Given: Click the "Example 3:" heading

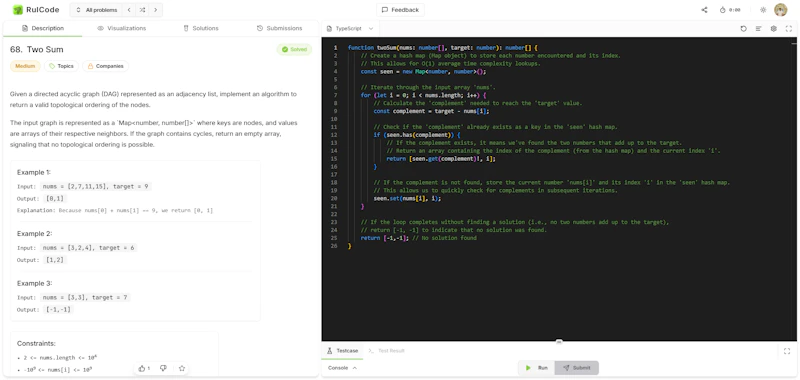Looking at the screenshot, I should [x=35, y=283].
